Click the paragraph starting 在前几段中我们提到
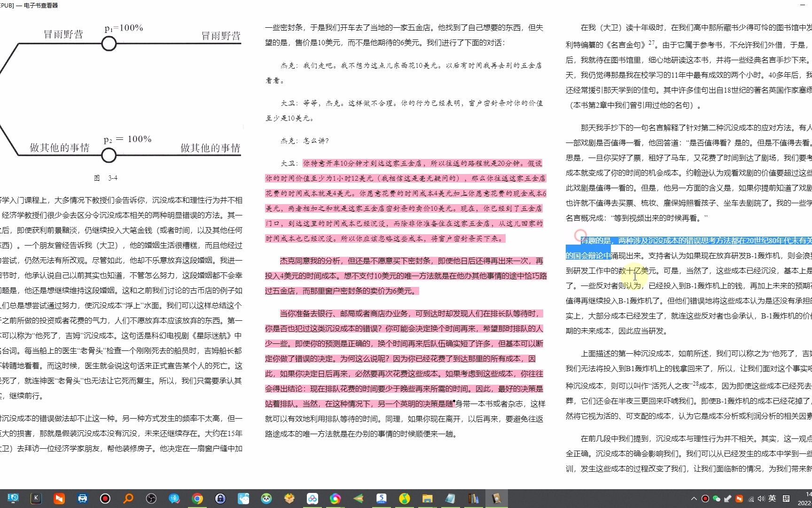The image size is (812, 508). [x=689, y=454]
